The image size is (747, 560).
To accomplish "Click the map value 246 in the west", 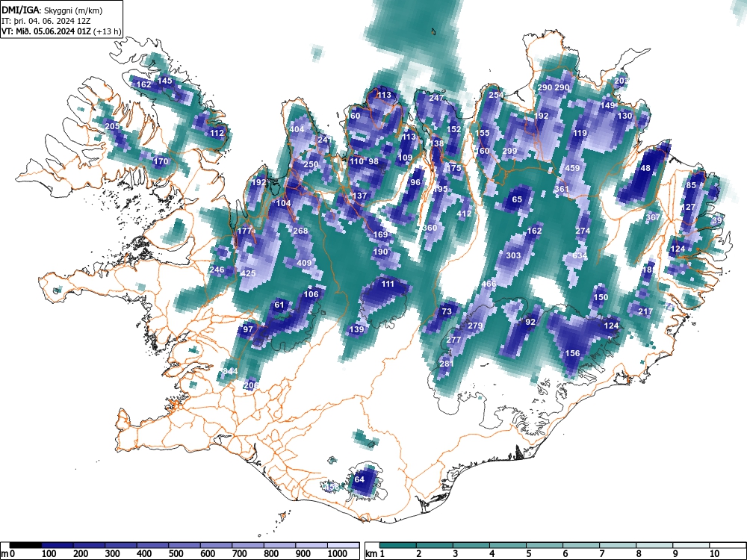I will coord(217,270).
